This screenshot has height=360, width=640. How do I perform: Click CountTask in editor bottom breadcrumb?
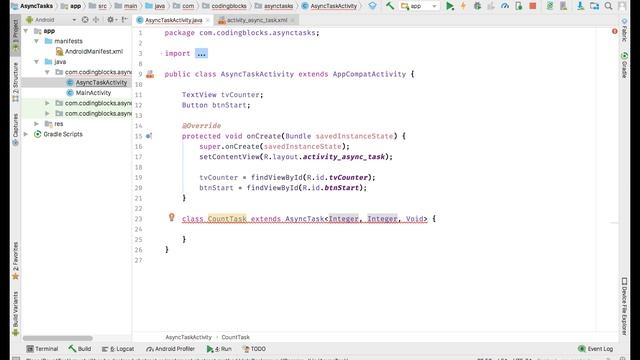236,337
